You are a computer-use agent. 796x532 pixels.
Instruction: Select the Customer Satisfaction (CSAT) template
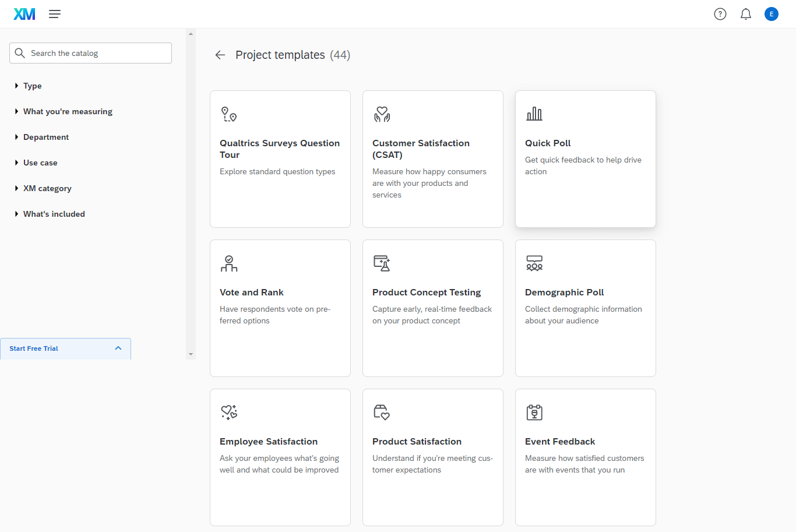432,159
